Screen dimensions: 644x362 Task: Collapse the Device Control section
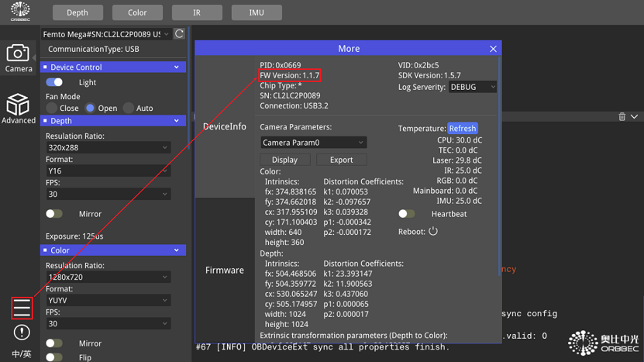[177, 67]
